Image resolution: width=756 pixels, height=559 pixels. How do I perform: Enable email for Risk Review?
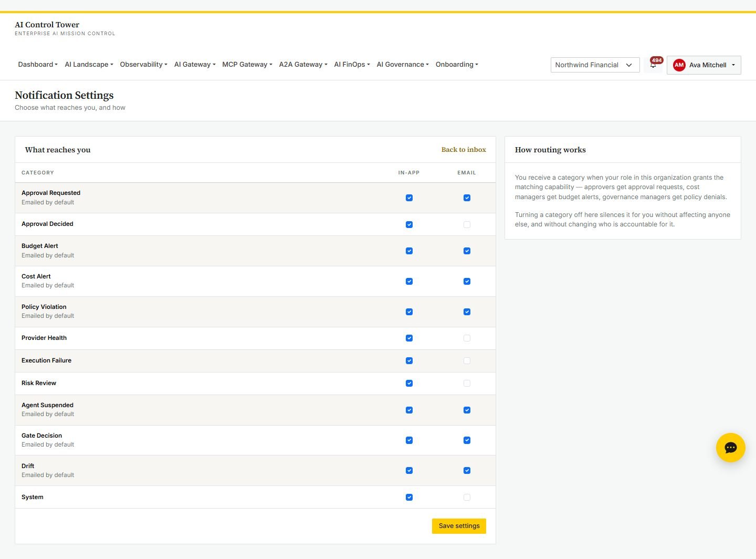tap(467, 384)
